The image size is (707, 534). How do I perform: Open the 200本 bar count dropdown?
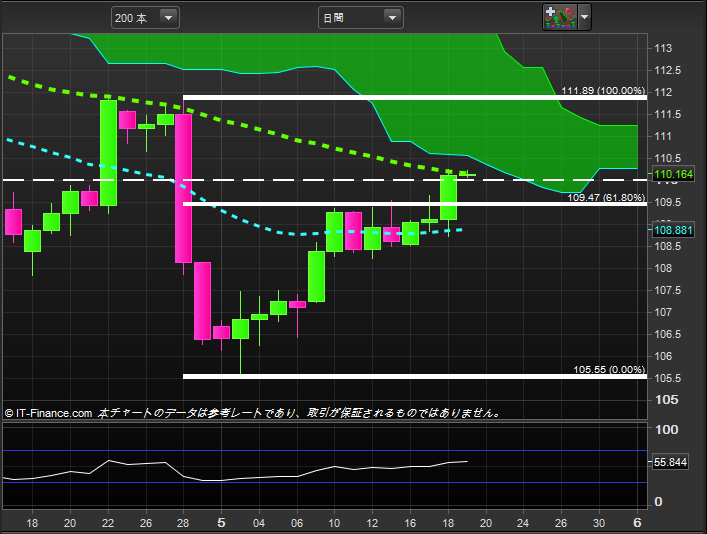point(145,18)
